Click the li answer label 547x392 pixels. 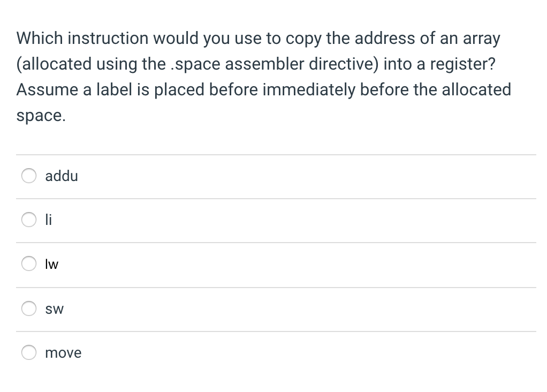pyautogui.click(x=48, y=220)
